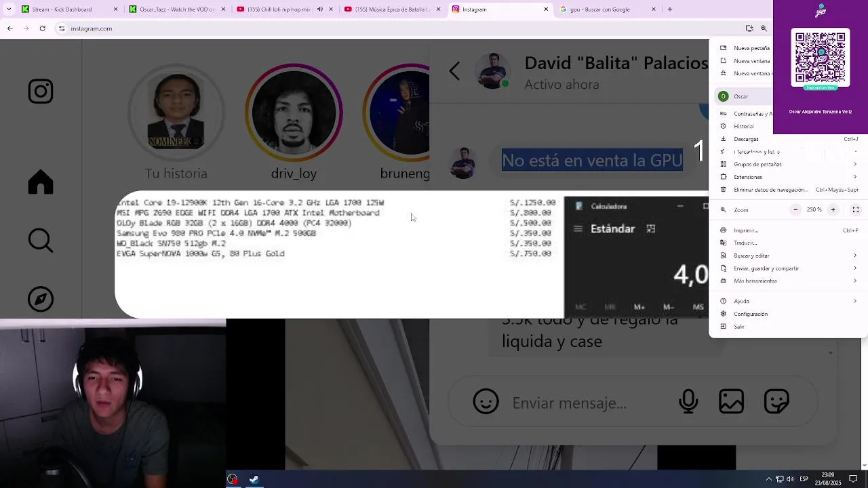Open the Instagram logo in the sidebar

click(41, 91)
